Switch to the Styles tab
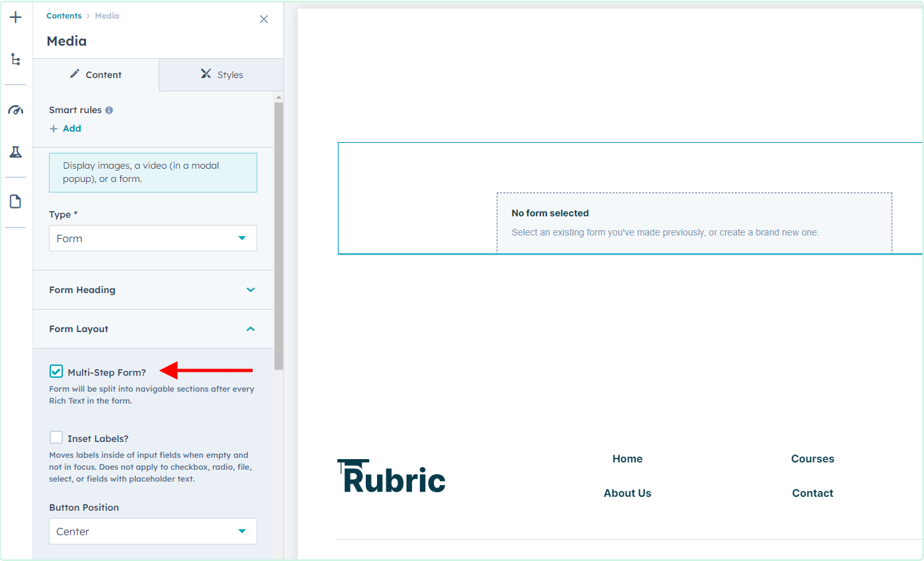924x561 pixels. (222, 75)
